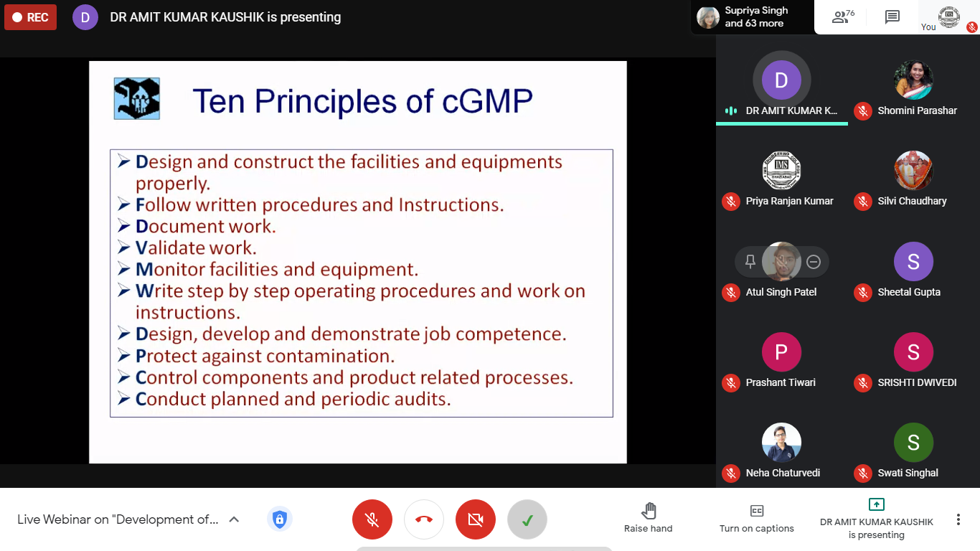Image resolution: width=980 pixels, height=551 pixels.
Task: Open the presenter's presentation options
Action: tap(876, 519)
